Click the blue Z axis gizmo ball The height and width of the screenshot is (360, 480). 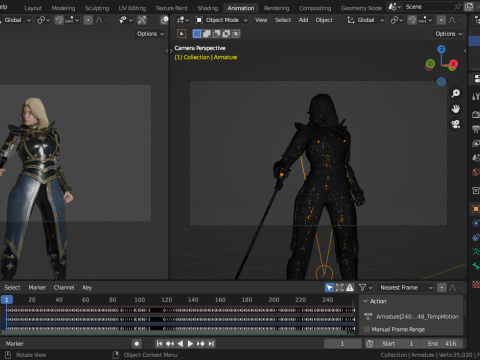pos(441,49)
